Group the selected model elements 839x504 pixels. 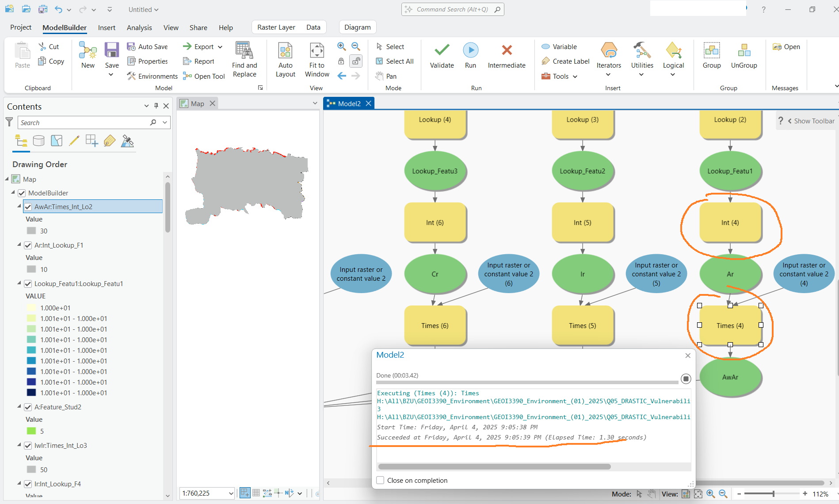point(711,55)
